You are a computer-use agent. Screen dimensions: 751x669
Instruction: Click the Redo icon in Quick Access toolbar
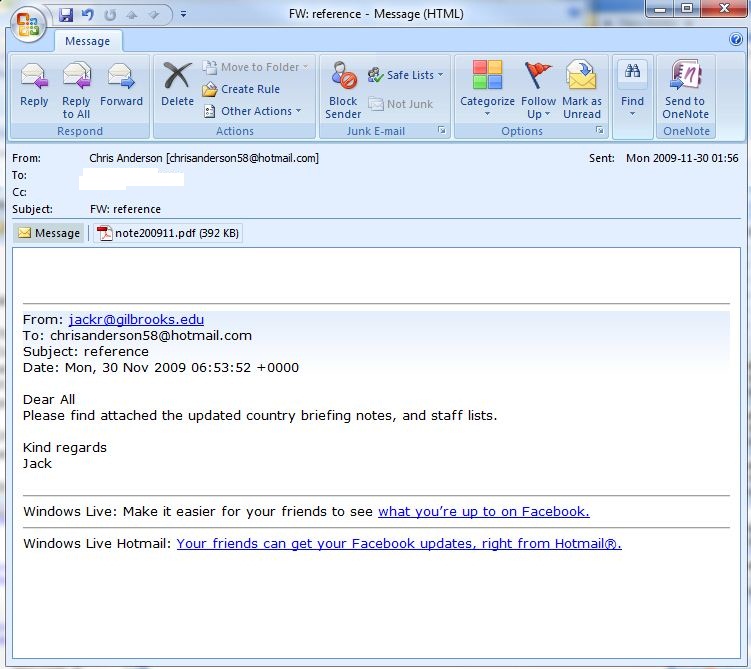[x=110, y=15]
